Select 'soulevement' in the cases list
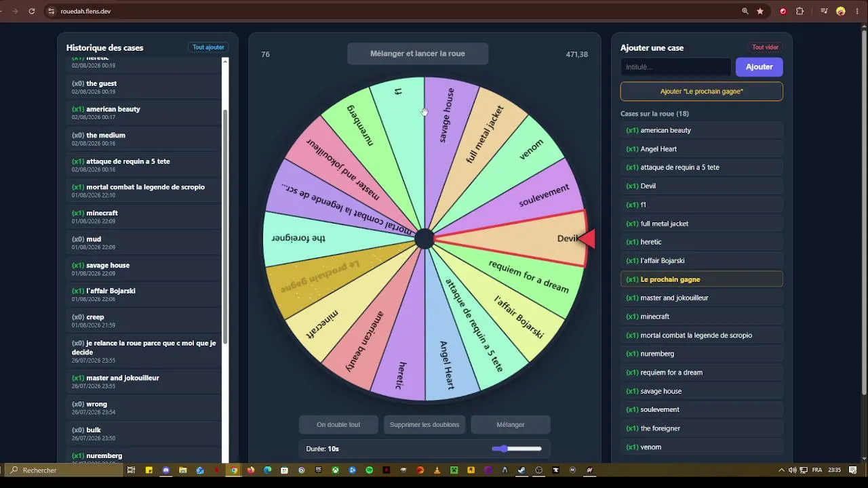 pyautogui.click(x=702, y=409)
